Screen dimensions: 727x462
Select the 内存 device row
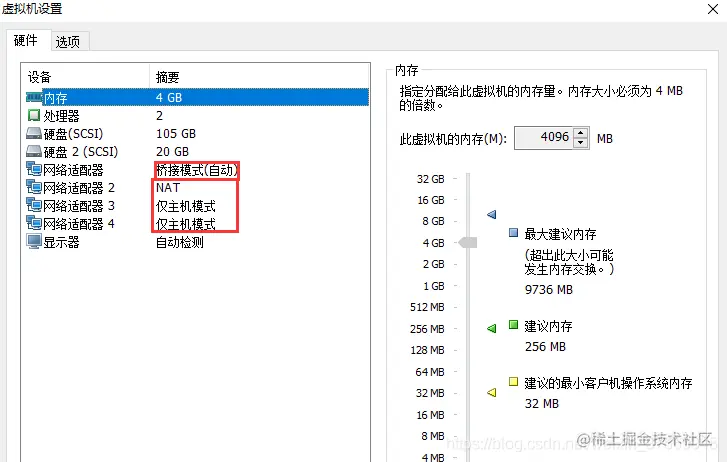(197, 97)
